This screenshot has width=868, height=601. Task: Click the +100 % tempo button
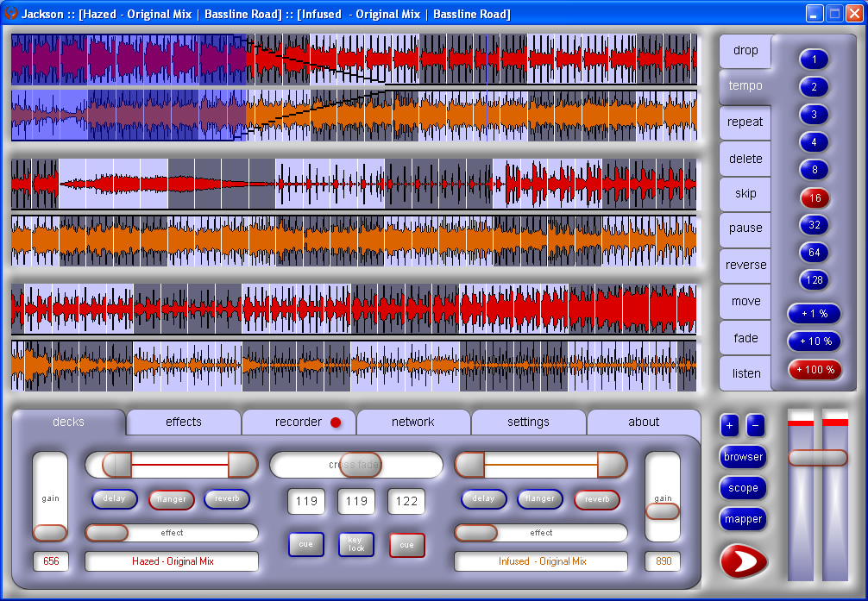tap(815, 370)
